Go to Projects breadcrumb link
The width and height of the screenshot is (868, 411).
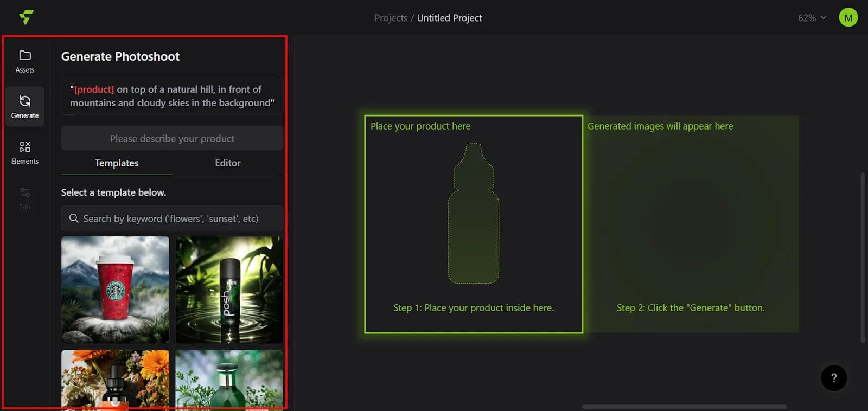point(391,18)
